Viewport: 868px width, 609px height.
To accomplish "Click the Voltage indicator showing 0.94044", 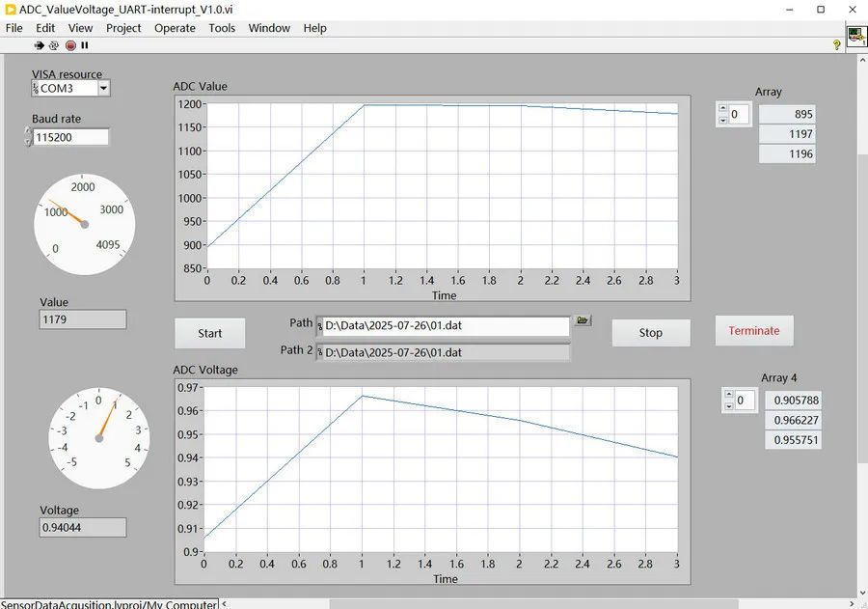I will (x=83, y=528).
